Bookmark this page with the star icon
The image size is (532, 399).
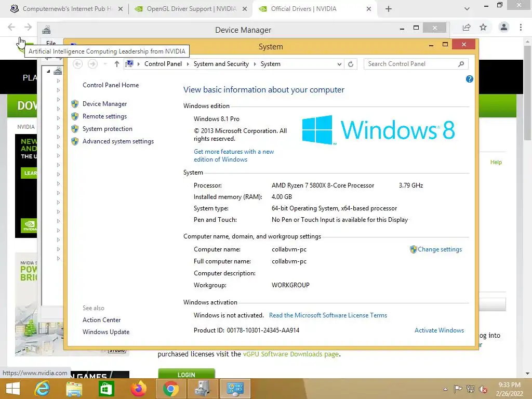[483, 27]
